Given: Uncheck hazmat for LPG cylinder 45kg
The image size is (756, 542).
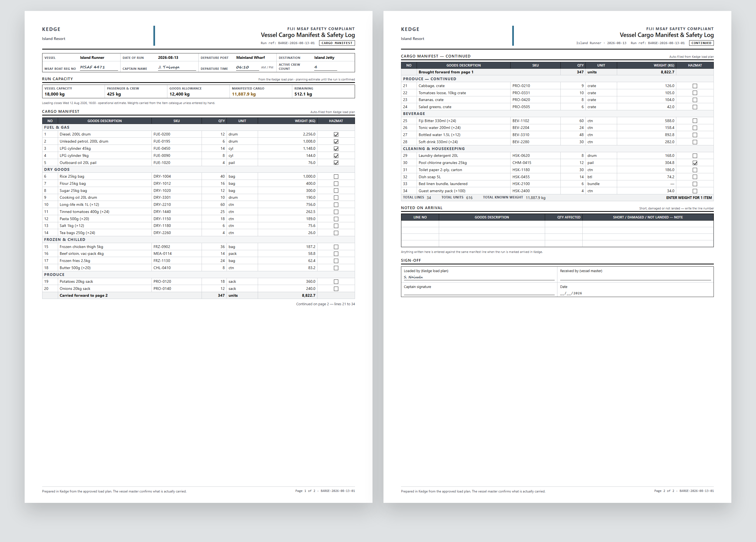Looking at the screenshot, I should tap(336, 149).
